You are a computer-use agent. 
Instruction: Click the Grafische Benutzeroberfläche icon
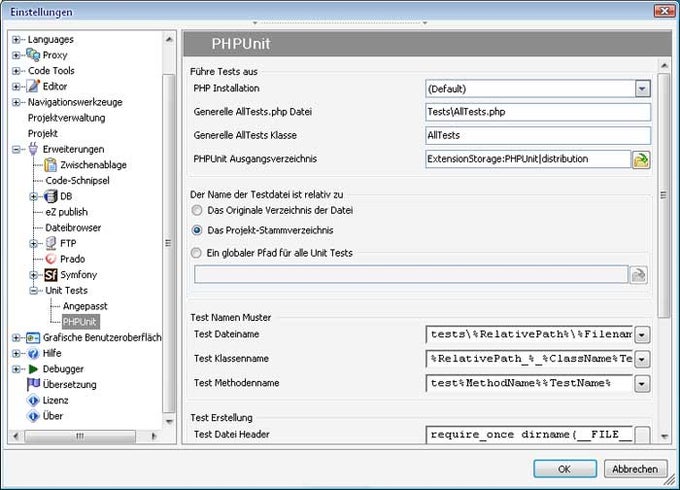[33, 337]
